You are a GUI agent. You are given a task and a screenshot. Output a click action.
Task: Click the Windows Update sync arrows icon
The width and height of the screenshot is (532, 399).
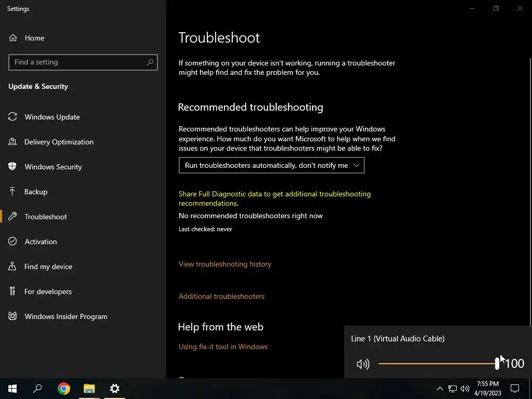pyautogui.click(x=12, y=117)
